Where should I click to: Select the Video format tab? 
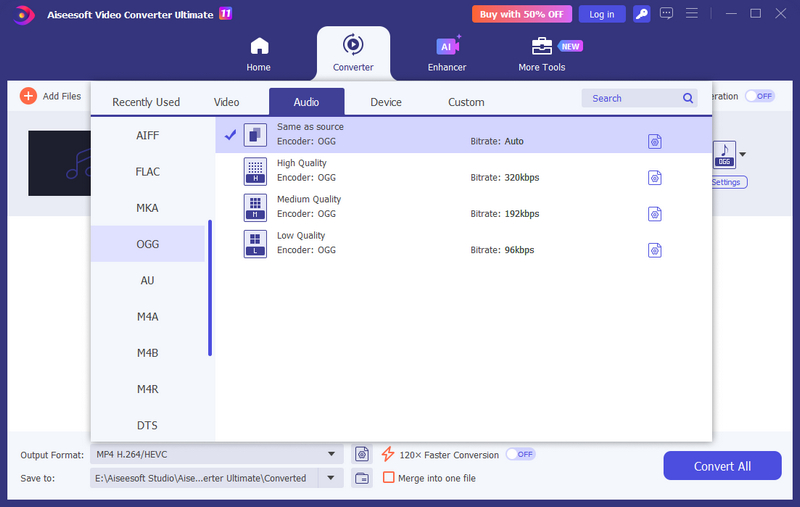pos(226,102)
